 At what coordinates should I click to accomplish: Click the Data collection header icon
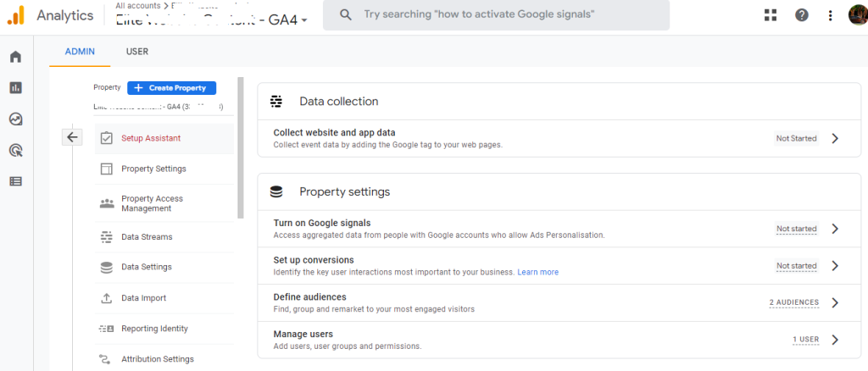(x=276, y=101)
